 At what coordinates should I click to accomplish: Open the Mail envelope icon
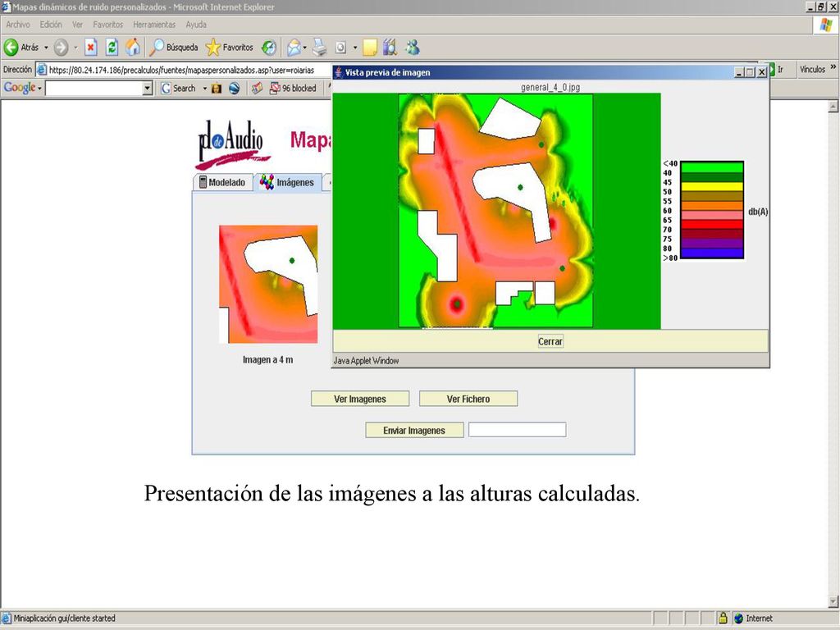pyautogui.click(x=294, y=48)
